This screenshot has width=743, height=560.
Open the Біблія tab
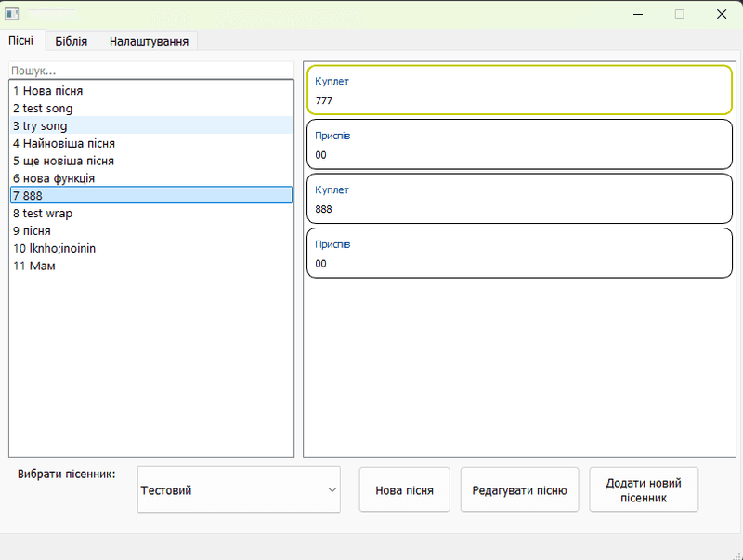pos(72,41)
